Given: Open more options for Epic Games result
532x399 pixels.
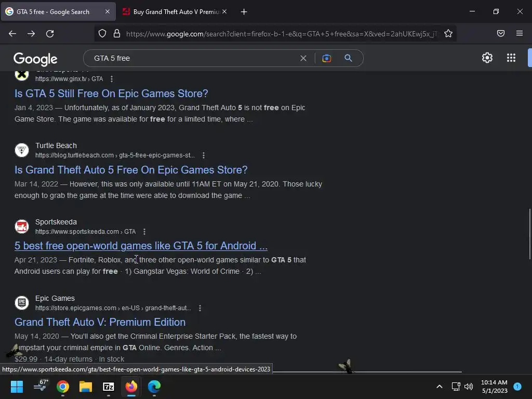Looking at the screenshot, I should pyautogui.click(x=200, y=308).
